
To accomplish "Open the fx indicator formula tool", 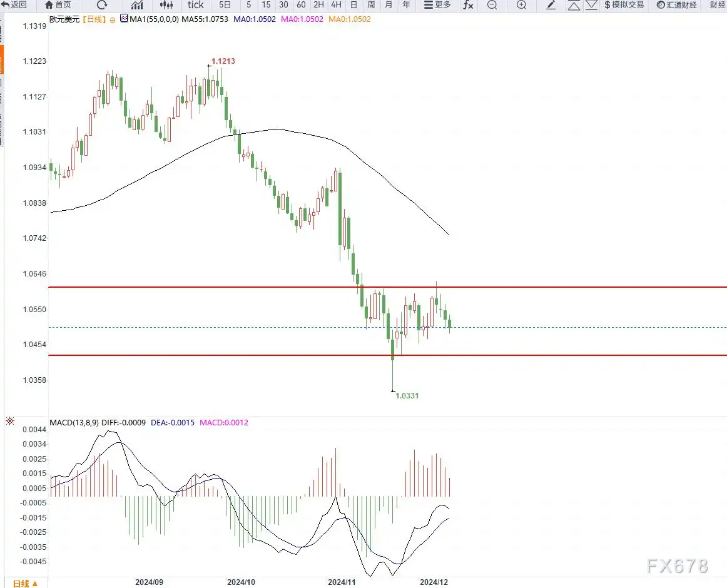I will pyautogui.click(x=468, y=5).
